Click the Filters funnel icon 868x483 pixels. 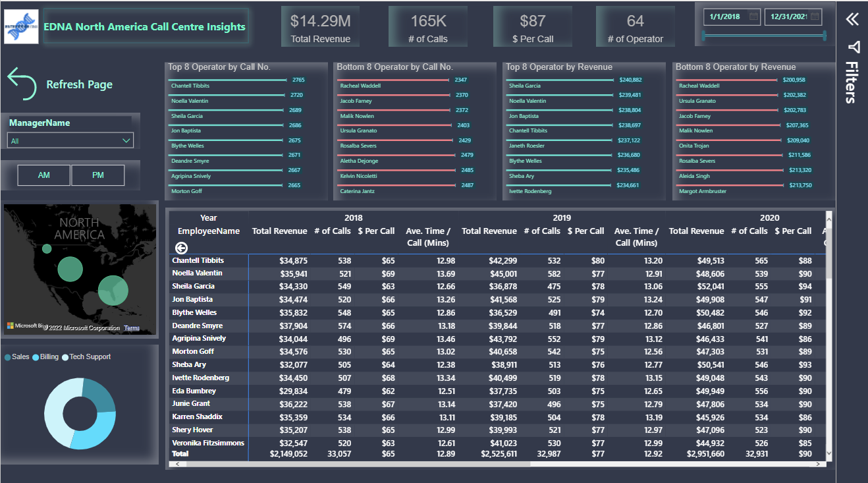click(x=854, y=47)
